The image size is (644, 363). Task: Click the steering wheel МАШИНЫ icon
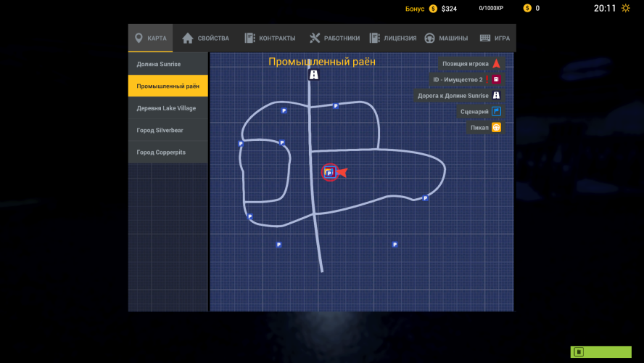coord(429,38)
